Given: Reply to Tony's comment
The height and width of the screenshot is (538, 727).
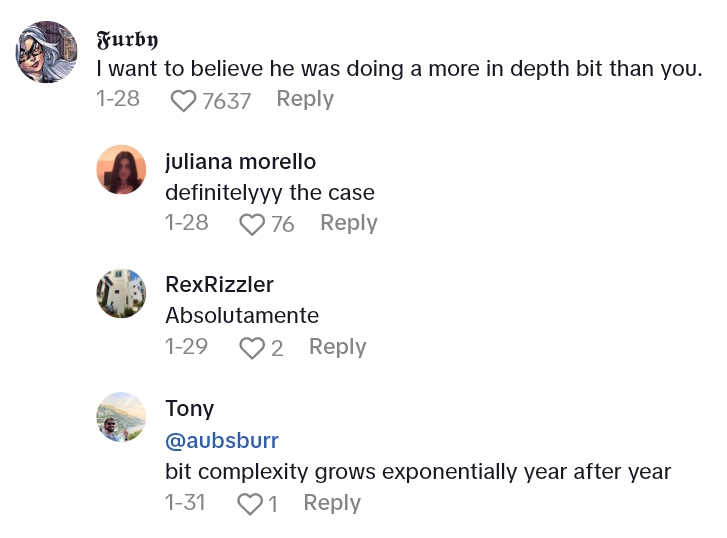Looking at the screenshot, I should click(x=332, y=503).
